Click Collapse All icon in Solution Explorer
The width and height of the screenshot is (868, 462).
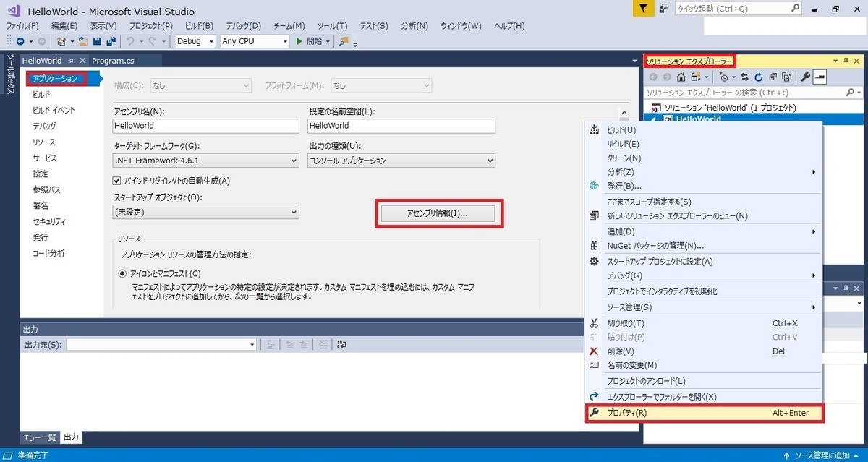(773, 77)
